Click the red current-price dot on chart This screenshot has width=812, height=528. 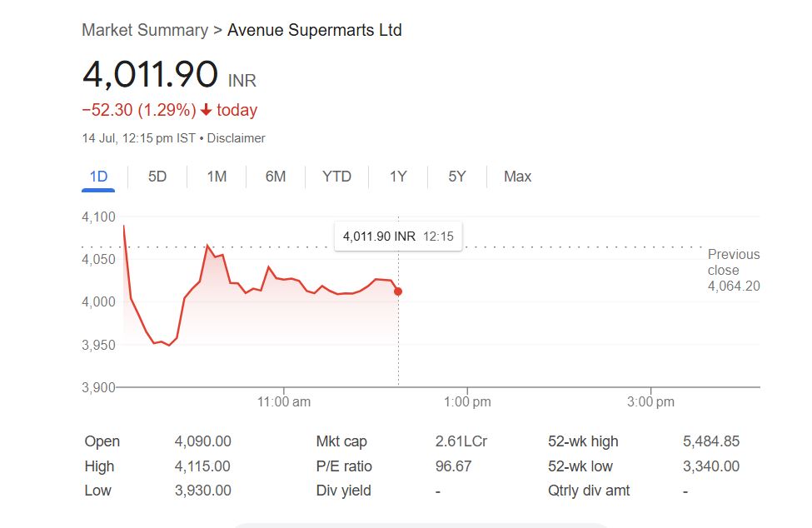coord(398,291)
